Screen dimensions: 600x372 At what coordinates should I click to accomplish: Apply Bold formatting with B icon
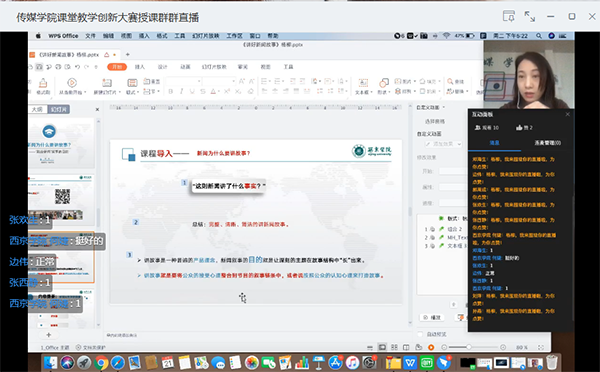pyautogui.click(x=171, y=91)
